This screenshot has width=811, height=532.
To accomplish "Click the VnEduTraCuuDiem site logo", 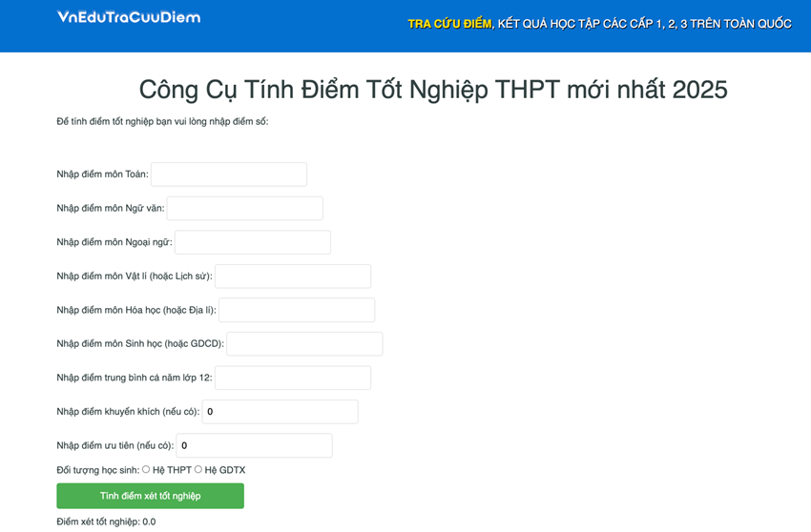I will 129,17.
